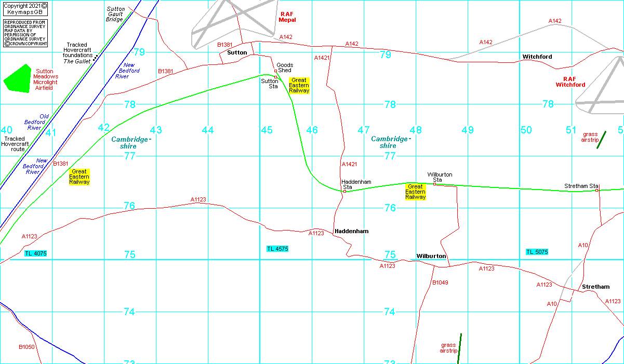Click the Haddenham village name
This screenshot has width=624, height=364.
pyautogui.click(x=351, y=231)
